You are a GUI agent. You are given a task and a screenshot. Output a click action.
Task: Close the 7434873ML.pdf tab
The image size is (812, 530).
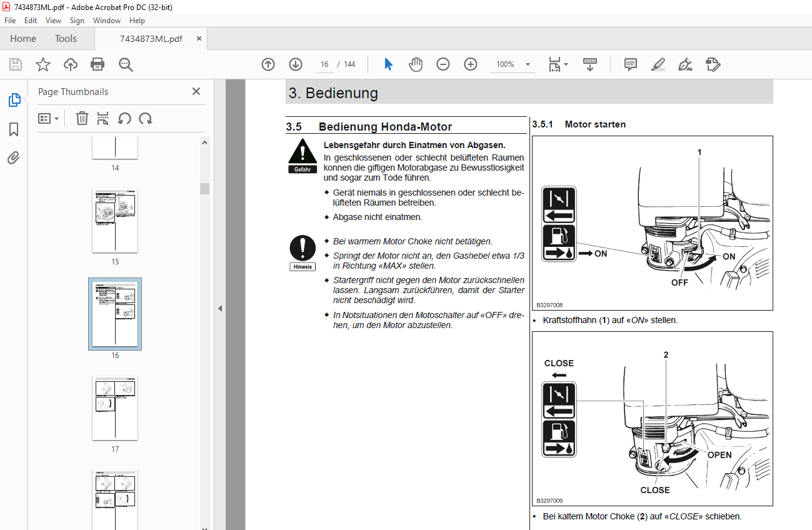[199, 39]
